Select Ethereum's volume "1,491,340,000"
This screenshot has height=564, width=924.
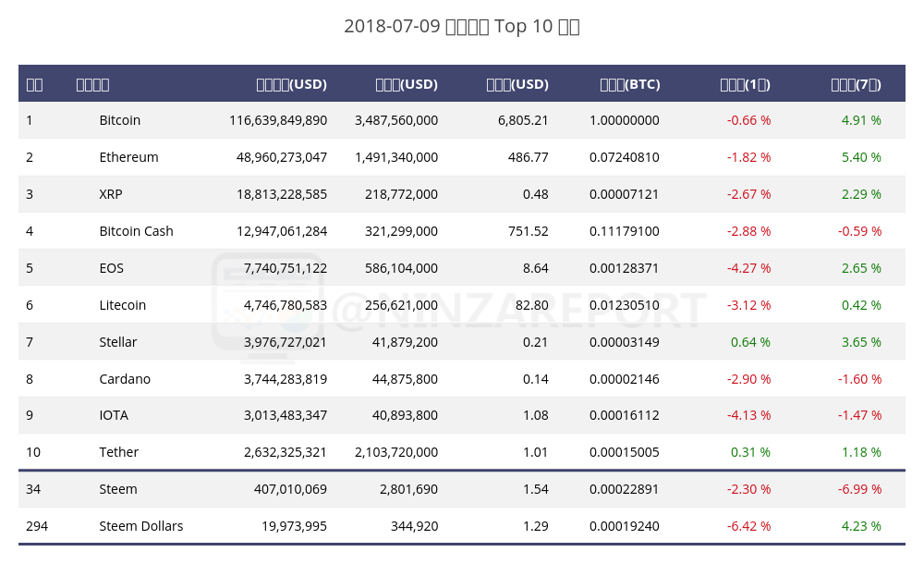click(396, 157)
